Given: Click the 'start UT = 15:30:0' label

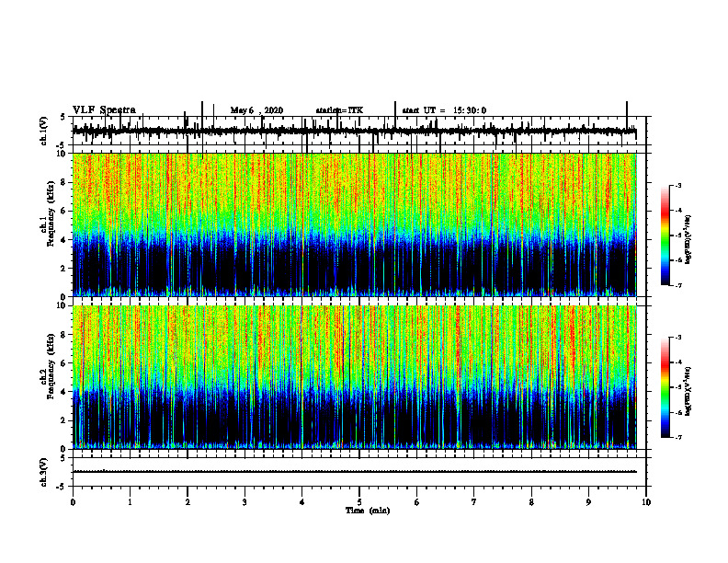Looking at the screenshot, I should coord(444,110).
